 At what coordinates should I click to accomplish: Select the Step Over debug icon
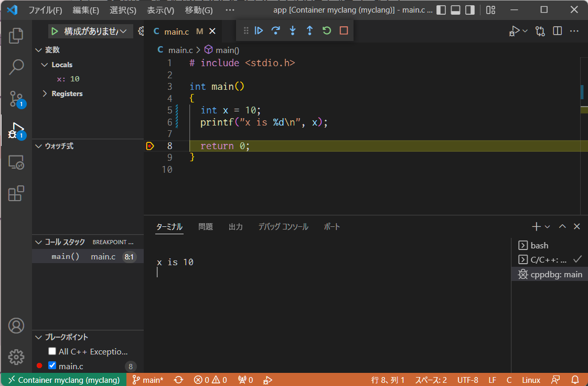275,30
